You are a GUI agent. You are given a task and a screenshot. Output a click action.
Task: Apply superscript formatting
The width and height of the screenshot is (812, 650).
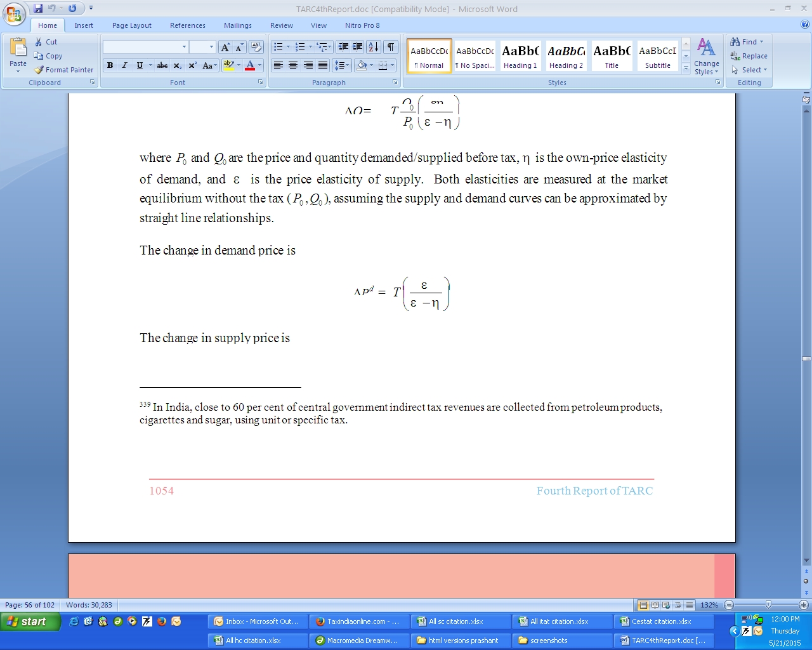(192, 65)
